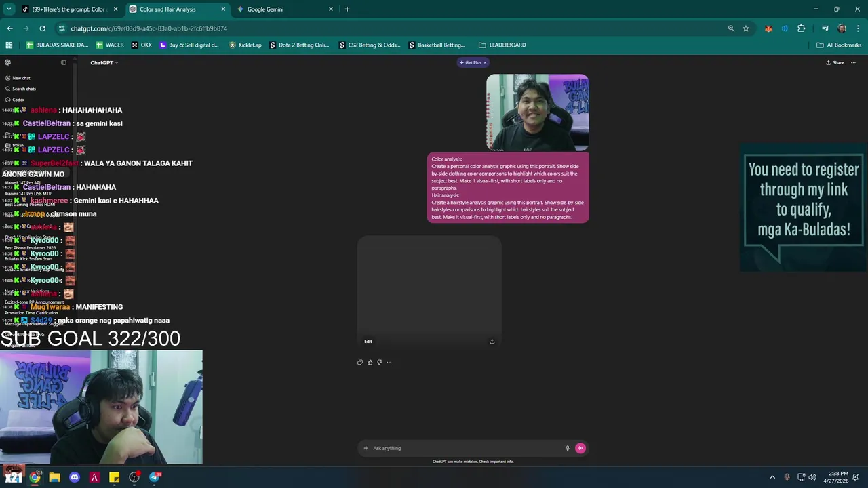This screenshot has width=868, height=488.
Task: Open Sticky Notes from the taskbar
Action: tap(115, 477)
